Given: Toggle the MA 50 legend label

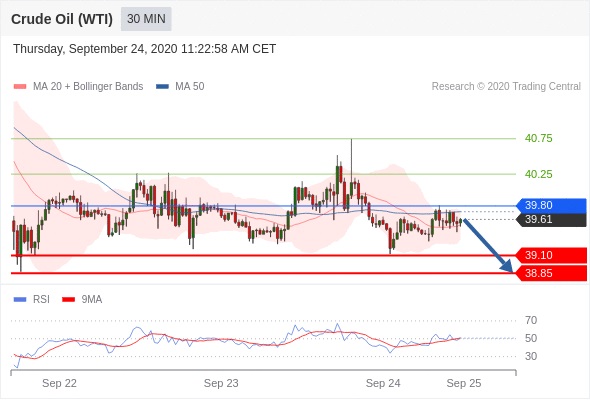Looking at the screenshot, I should pyautogui.click(x=190, y=87).
